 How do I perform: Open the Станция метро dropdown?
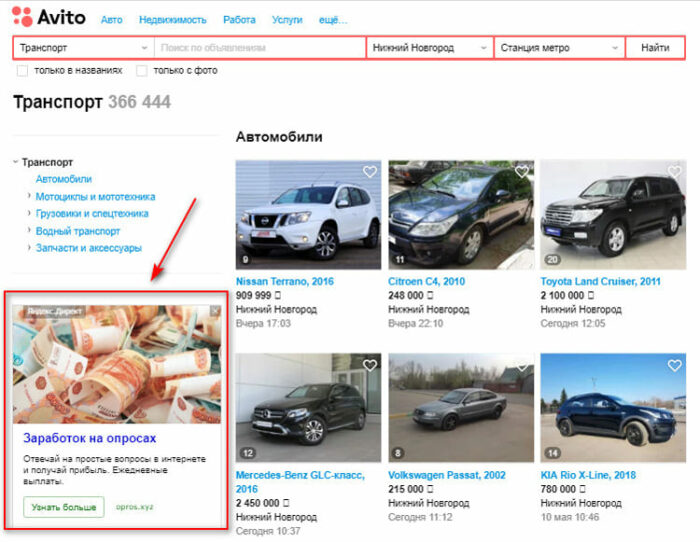click(559, 48)
